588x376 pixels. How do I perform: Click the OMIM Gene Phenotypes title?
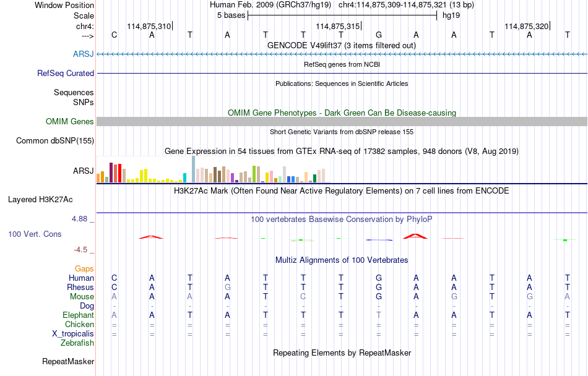click(342, 113)
